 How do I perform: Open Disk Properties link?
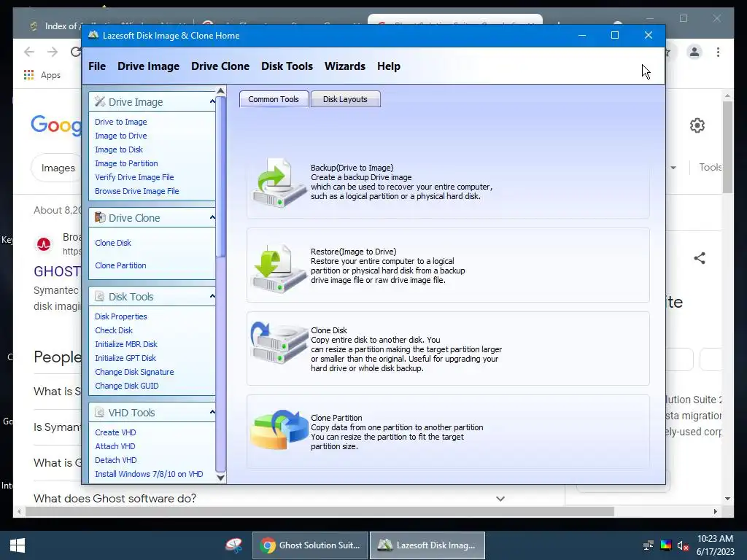tap(121, 316)
